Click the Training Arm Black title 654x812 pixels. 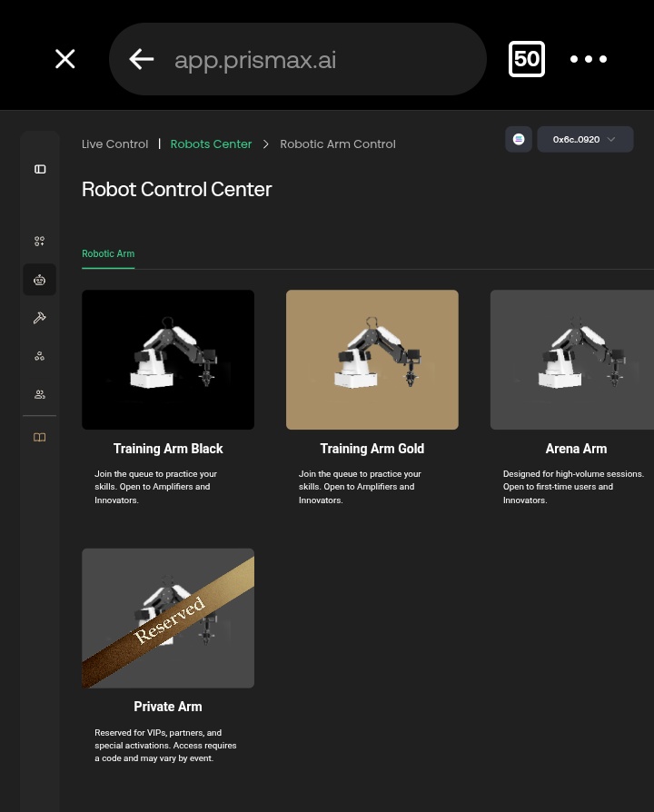168,449
